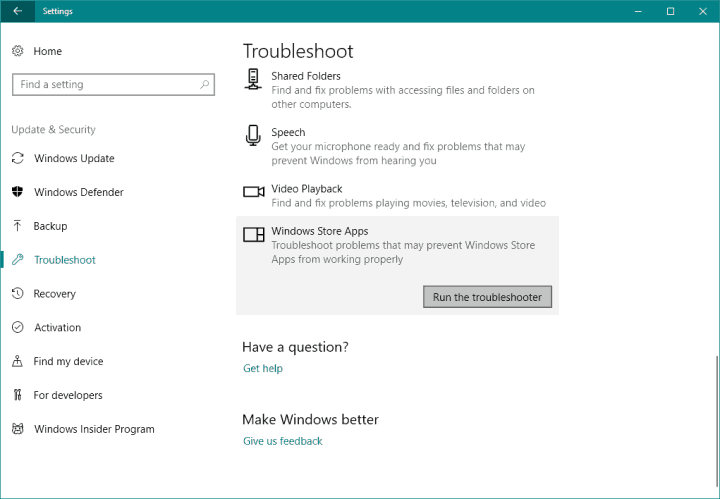This screenshot has height=499, width=720.
Task: Click the Get help link
Action: 263,368
